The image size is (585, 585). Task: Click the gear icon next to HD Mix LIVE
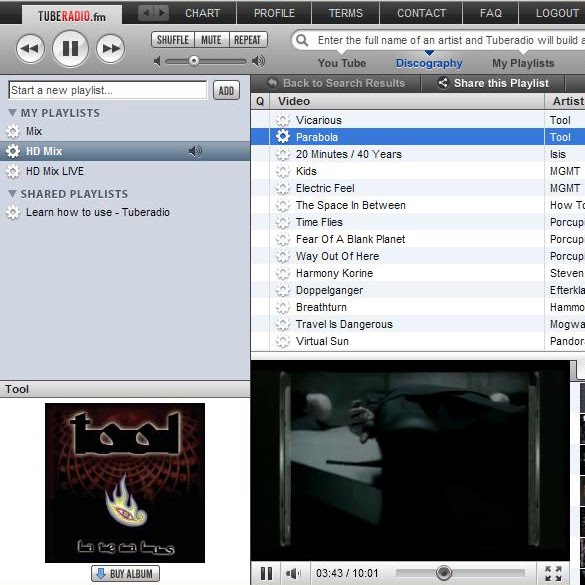click(13, 171)
